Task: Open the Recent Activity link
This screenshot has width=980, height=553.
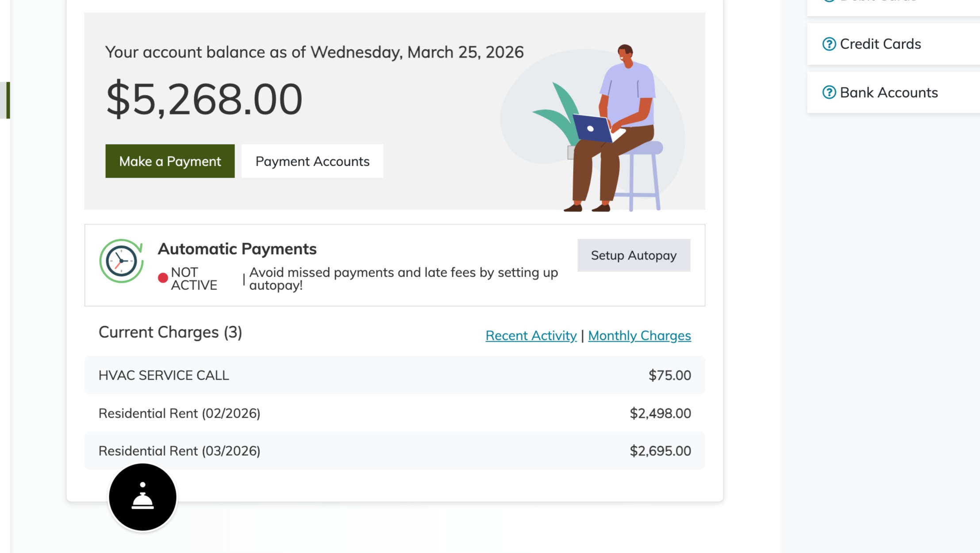Action: tap(531, 336)
